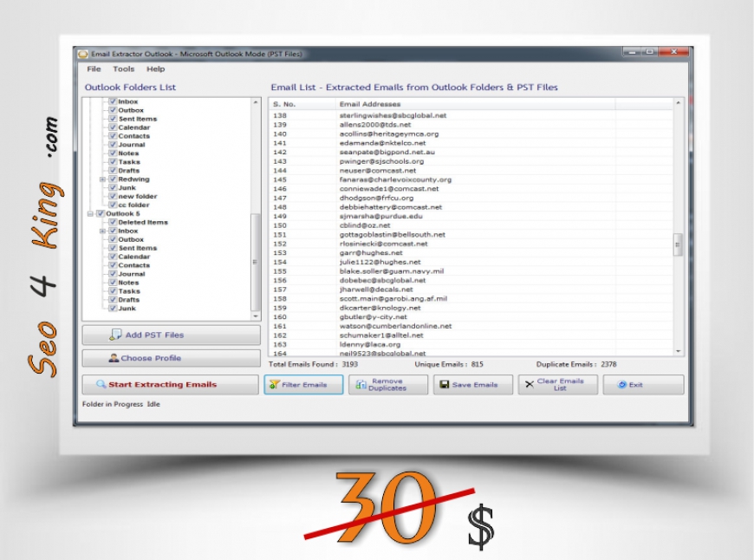
Task: Click the S. No. column header
Action: point(302,104)
